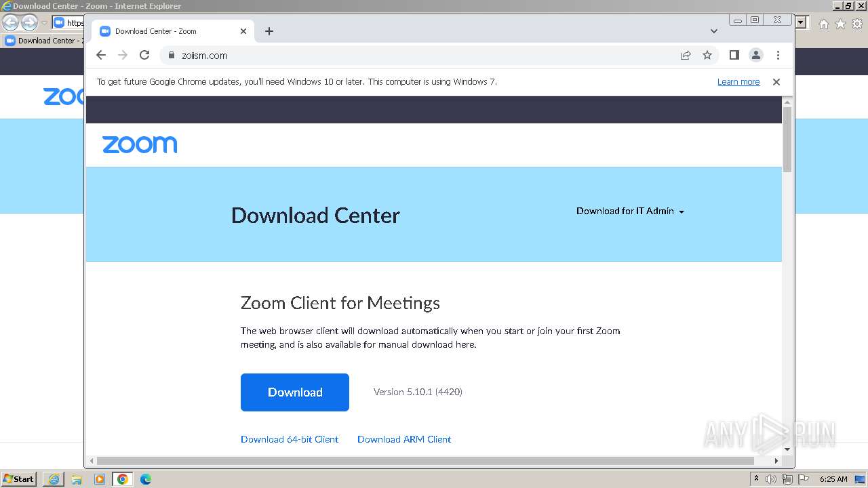The height and width of the screenshot is (488, 868).
Task: Click the blue Download button
Action: (x=295, y=392)
